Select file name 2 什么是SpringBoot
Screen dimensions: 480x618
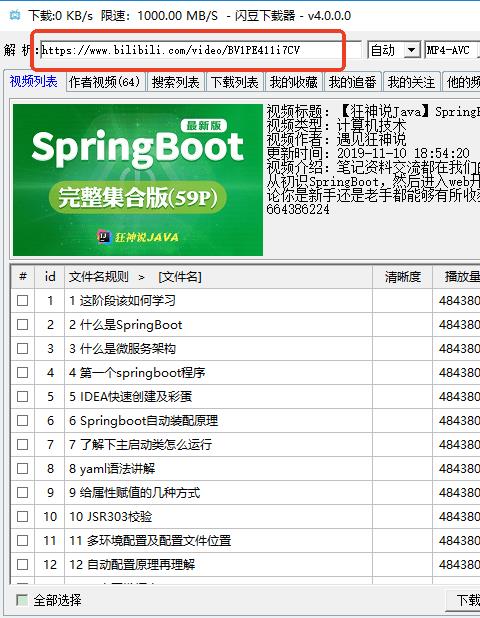pos(126,325)
